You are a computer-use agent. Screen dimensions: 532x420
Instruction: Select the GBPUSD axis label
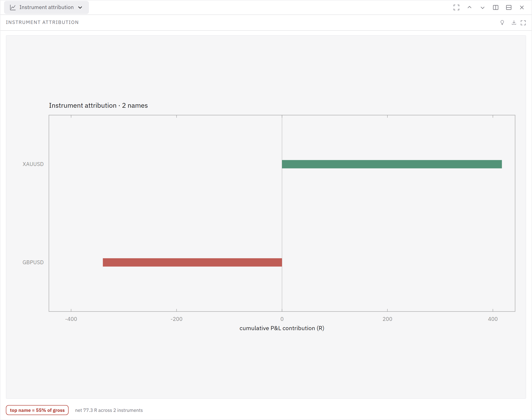point(33,262)
